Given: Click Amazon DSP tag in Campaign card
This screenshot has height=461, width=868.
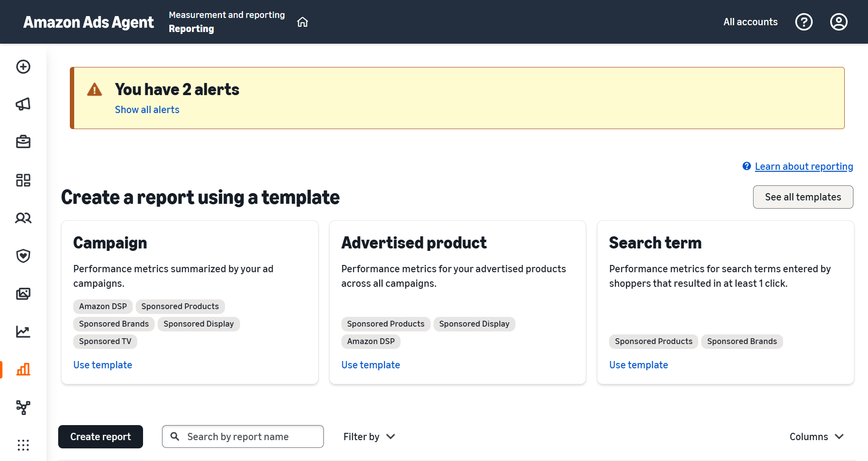Looking at the screenshot, I should pos(103,306).
